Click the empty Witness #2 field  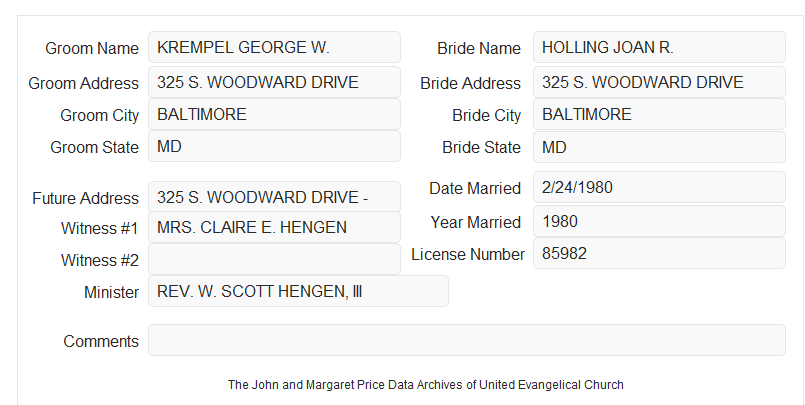[x=274, y=259]
